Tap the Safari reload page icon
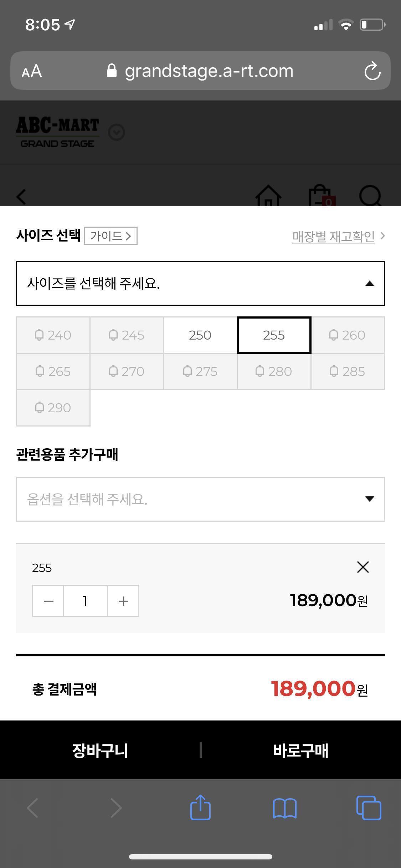 coord(372,71)
